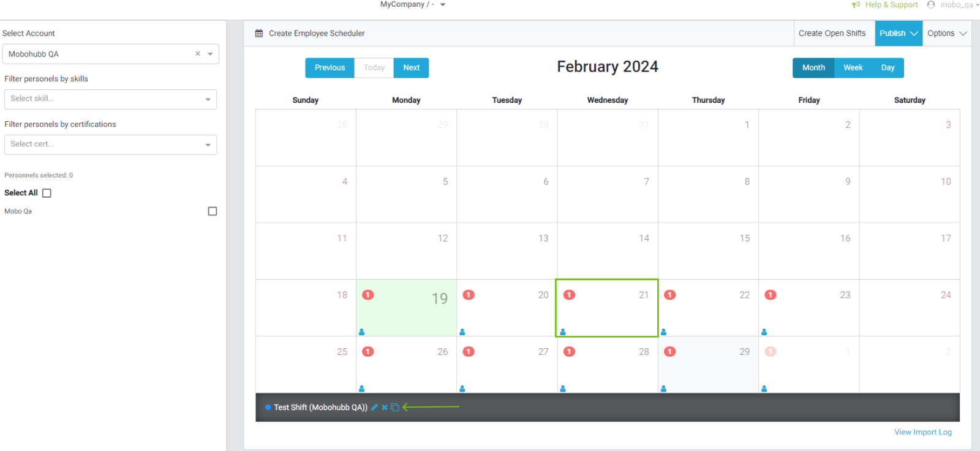Click the person icon on February 26

tap(361, 389)
